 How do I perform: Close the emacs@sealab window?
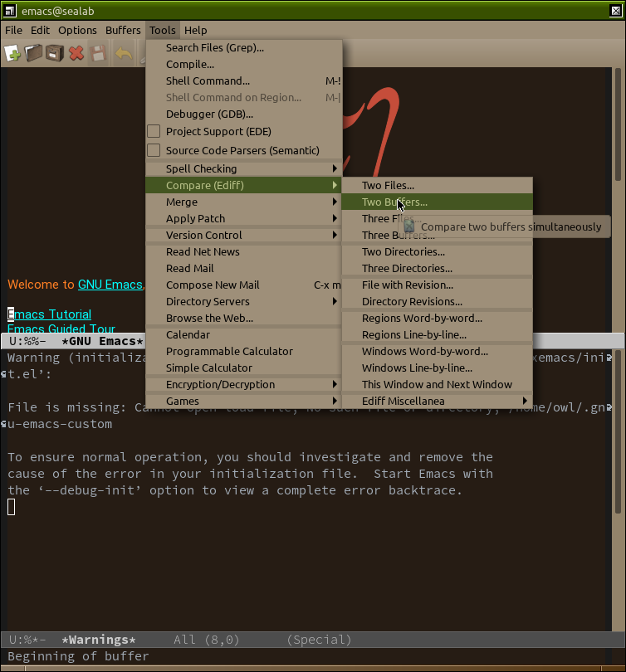(x=616, y=11)
